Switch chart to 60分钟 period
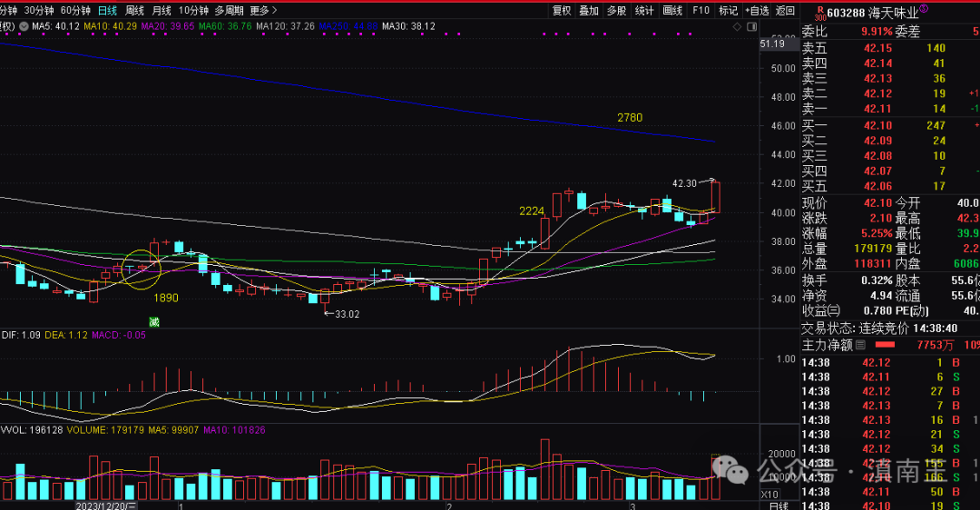 [x=75, y=11]
